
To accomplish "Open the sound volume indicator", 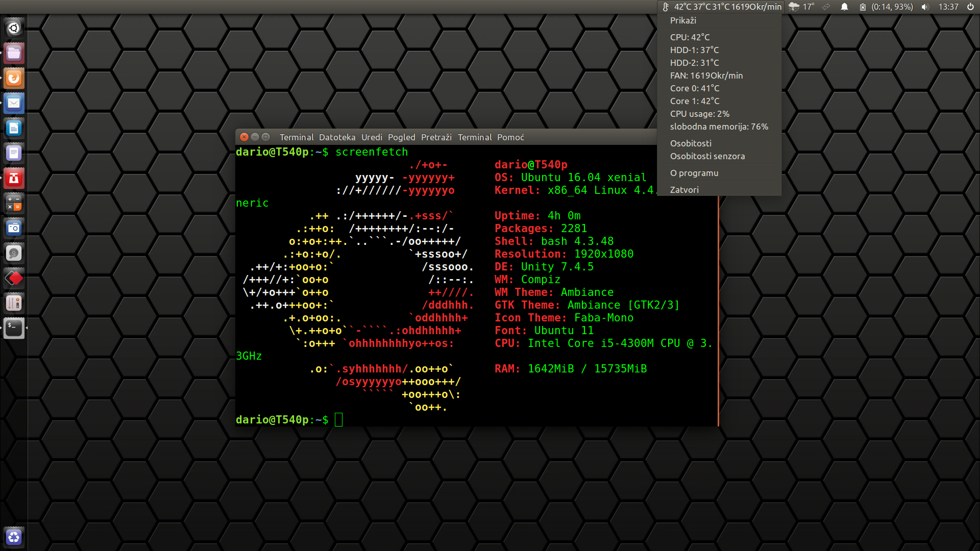I will (925, 7).
